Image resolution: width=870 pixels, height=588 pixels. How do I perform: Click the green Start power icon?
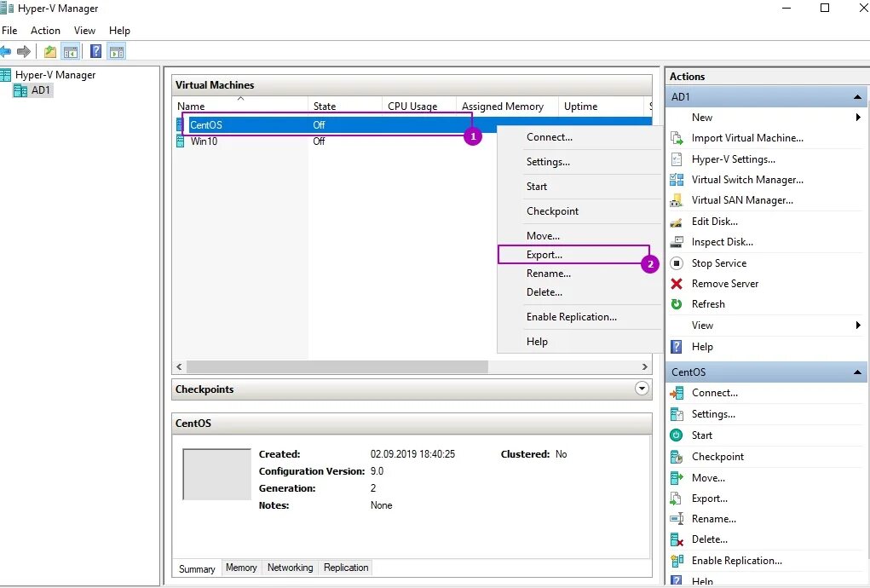click(677, 435)
